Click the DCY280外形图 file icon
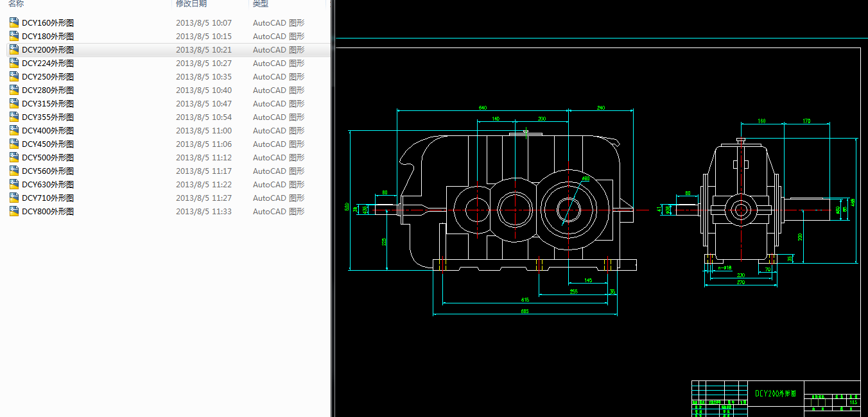The height and width of the screenshot is (417, 868). [x=14, y=90]
